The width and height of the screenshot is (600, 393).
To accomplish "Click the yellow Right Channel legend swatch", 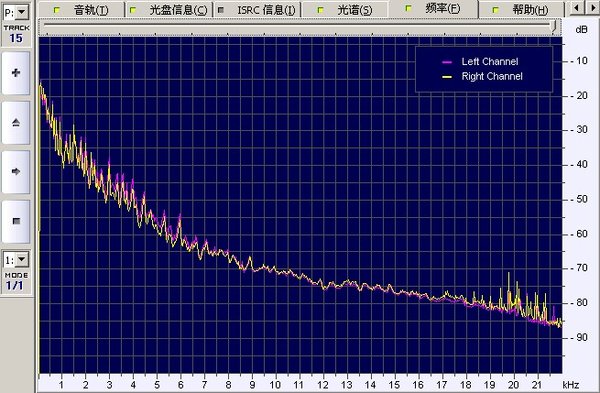I will point(447,77).
